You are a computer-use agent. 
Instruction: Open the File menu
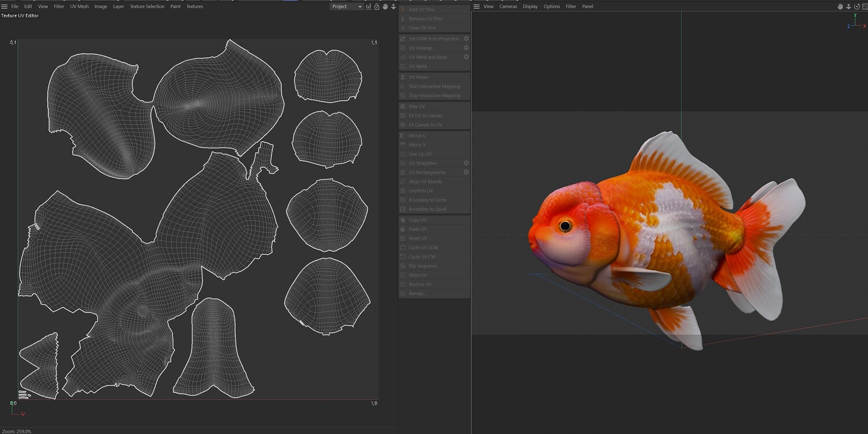15,6
